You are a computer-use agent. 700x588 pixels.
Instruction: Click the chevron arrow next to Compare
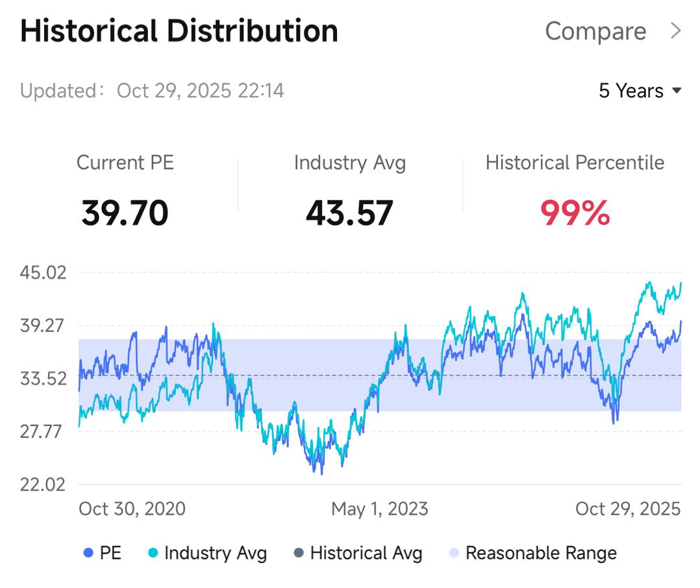pyautogui.click(x=676, y=31)
